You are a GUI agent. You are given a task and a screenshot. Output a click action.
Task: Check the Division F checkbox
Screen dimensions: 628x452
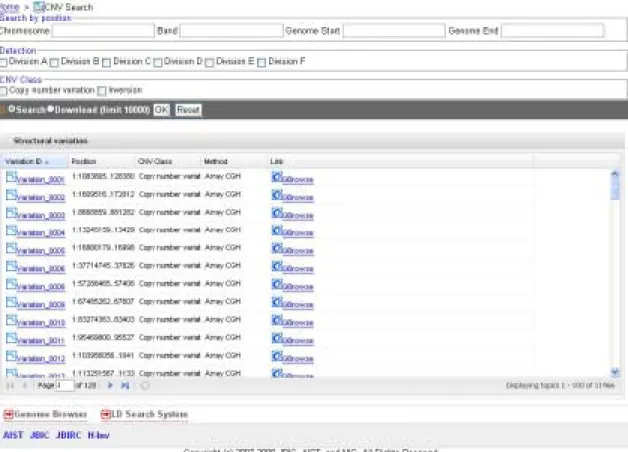coord(261,62)
